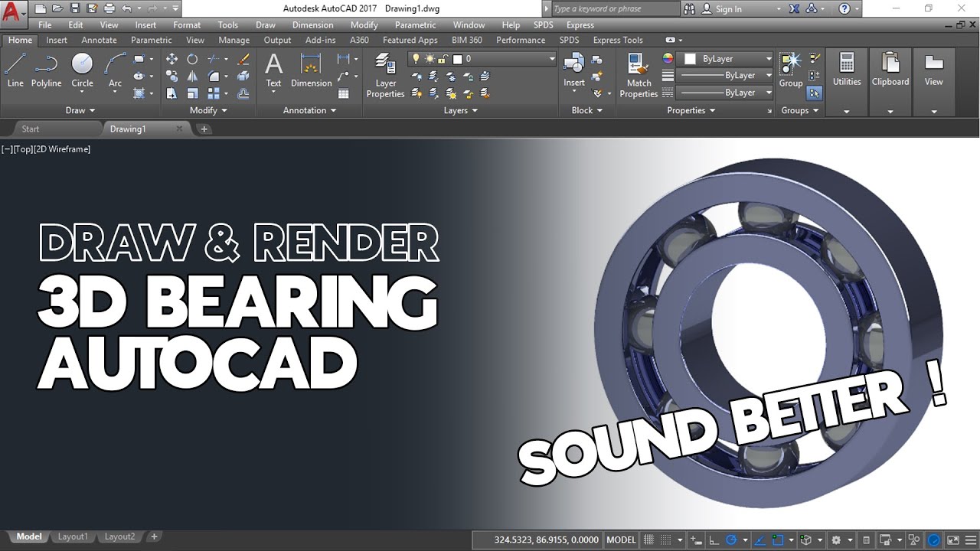
Task: Expand the Layers panel
Action: 461,110
